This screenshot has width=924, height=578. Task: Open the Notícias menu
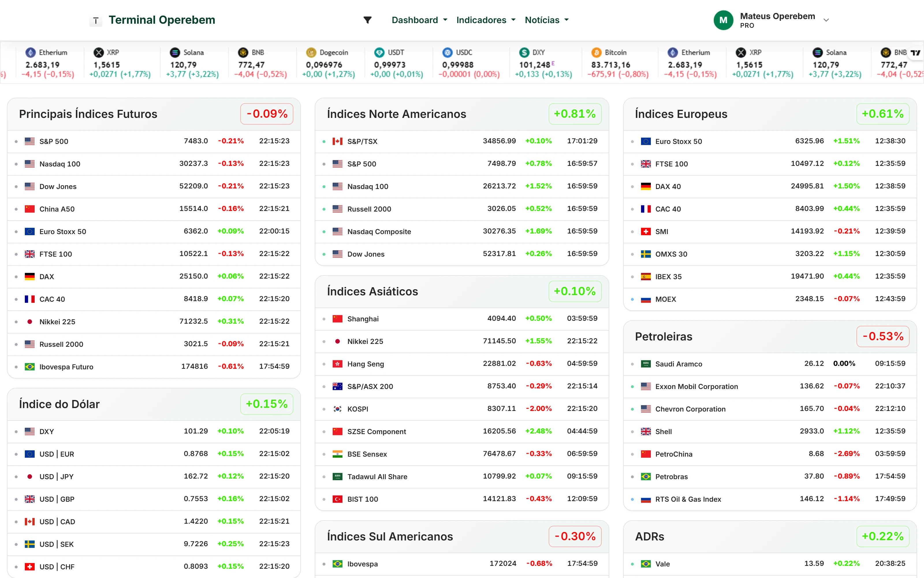coord(546,20)
